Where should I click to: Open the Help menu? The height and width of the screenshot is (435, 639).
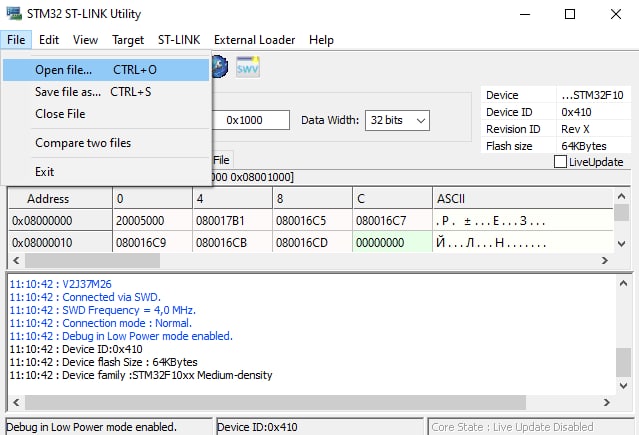321,40
